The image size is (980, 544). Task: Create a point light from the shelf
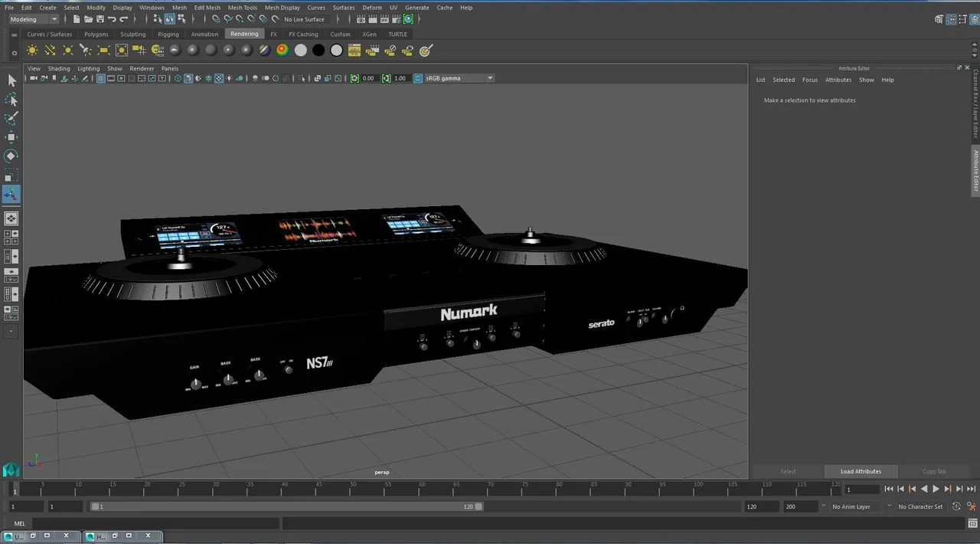click(x=67, y=50)
